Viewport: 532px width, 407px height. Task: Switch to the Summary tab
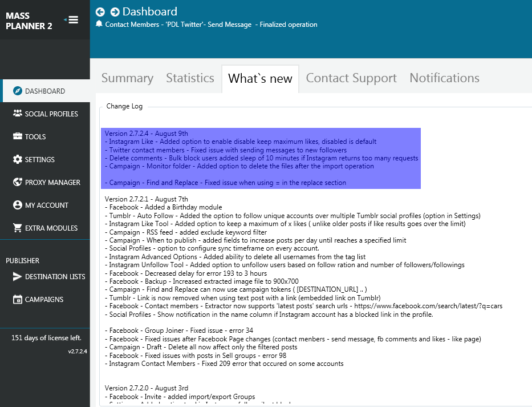tap(127, 78)
